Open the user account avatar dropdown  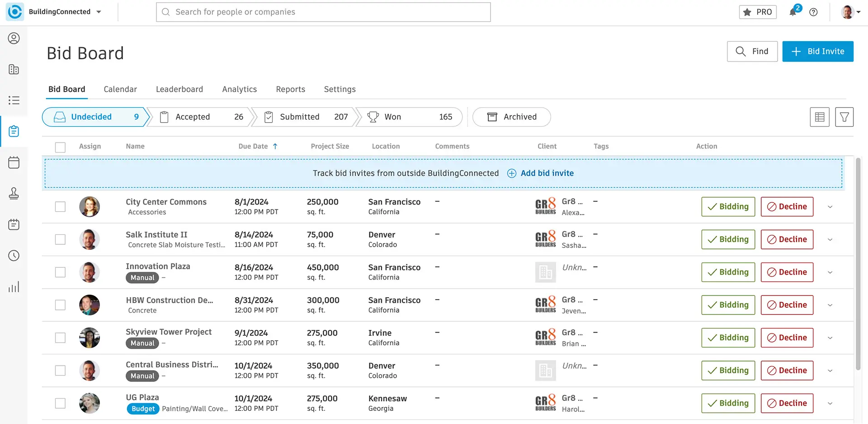[850, 12]
